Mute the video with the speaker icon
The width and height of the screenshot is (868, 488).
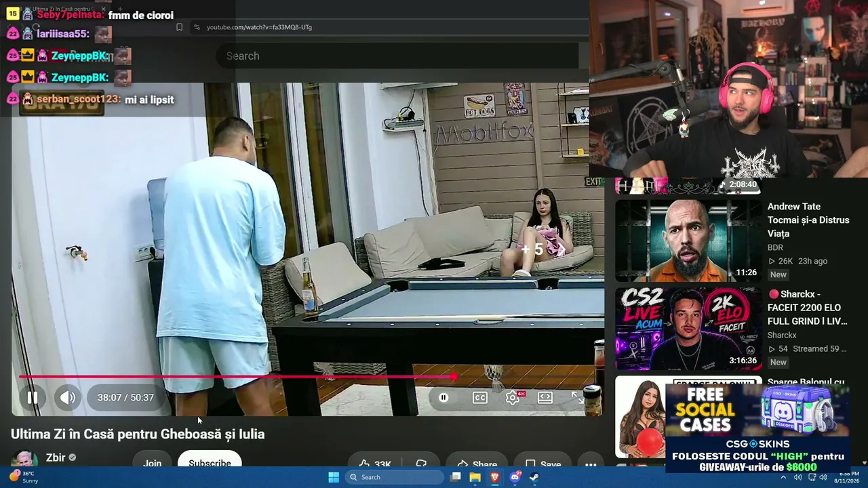click(x=67, y=398)
